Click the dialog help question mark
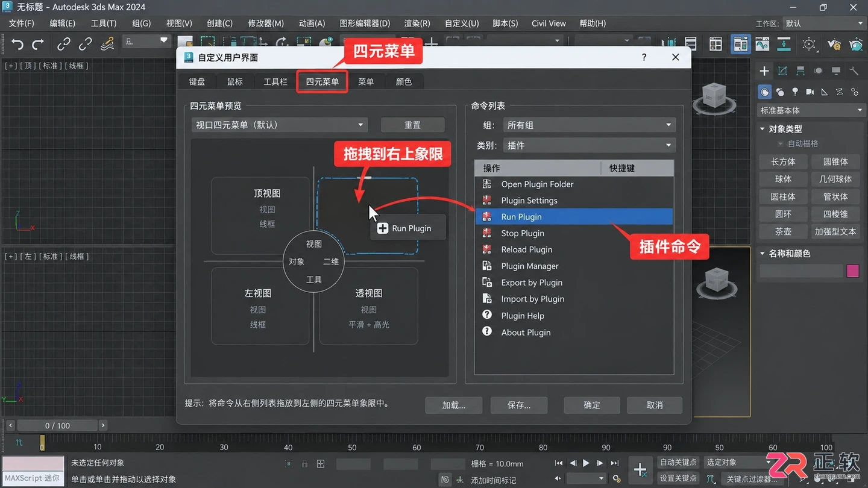 [644, 57]
